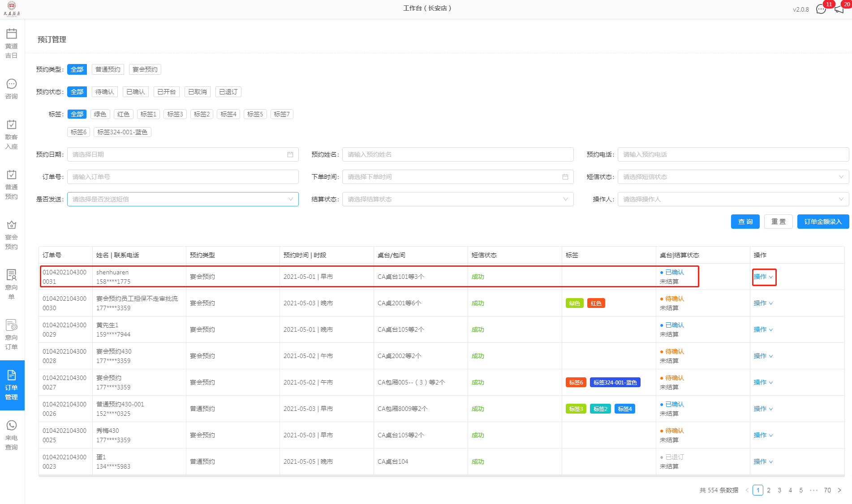Click blue 标签324-001-蓝色 tag in order 0027
This screenshot has width=852, height=504.
point(615,382)
